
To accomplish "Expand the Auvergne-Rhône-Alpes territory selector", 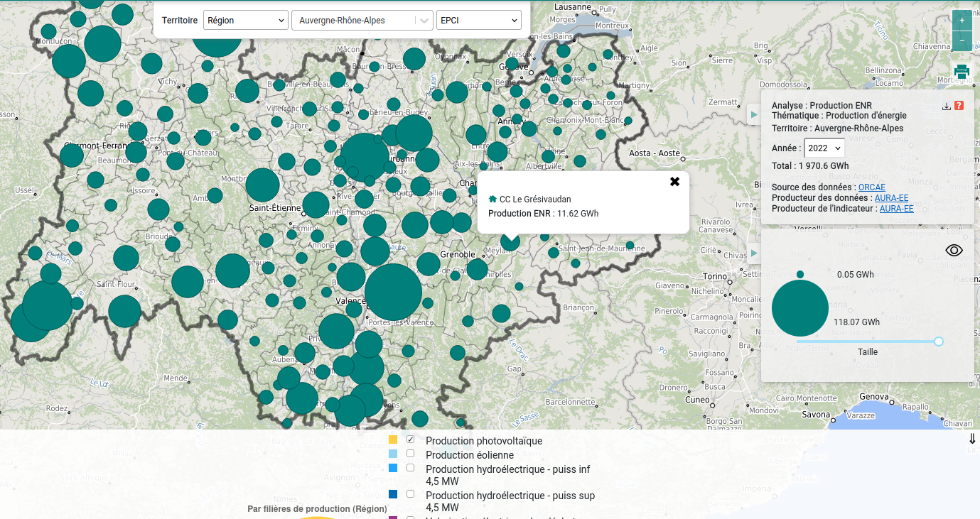I will [x=424, y=21].
